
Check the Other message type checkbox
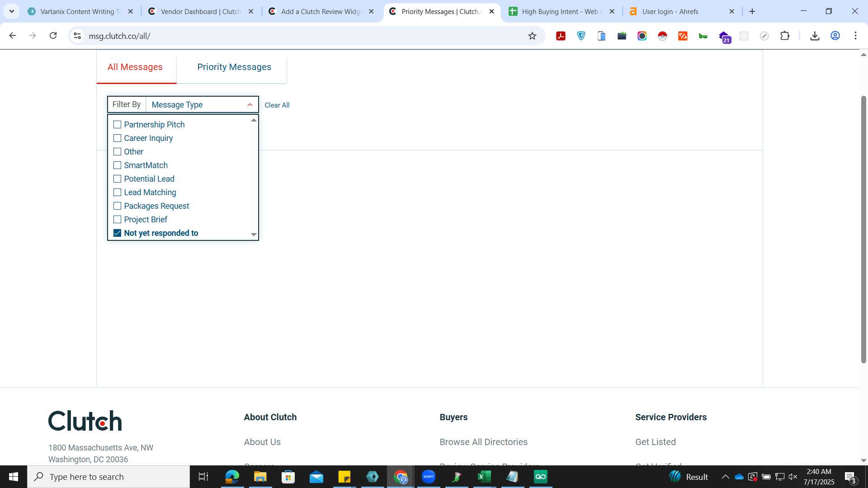tap(118, 152)
